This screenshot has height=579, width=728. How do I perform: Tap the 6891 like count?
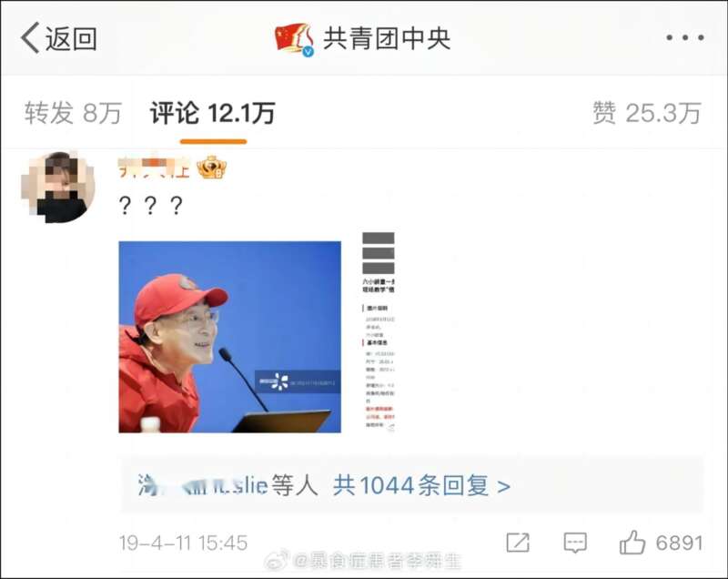click(x=679, y=543)
